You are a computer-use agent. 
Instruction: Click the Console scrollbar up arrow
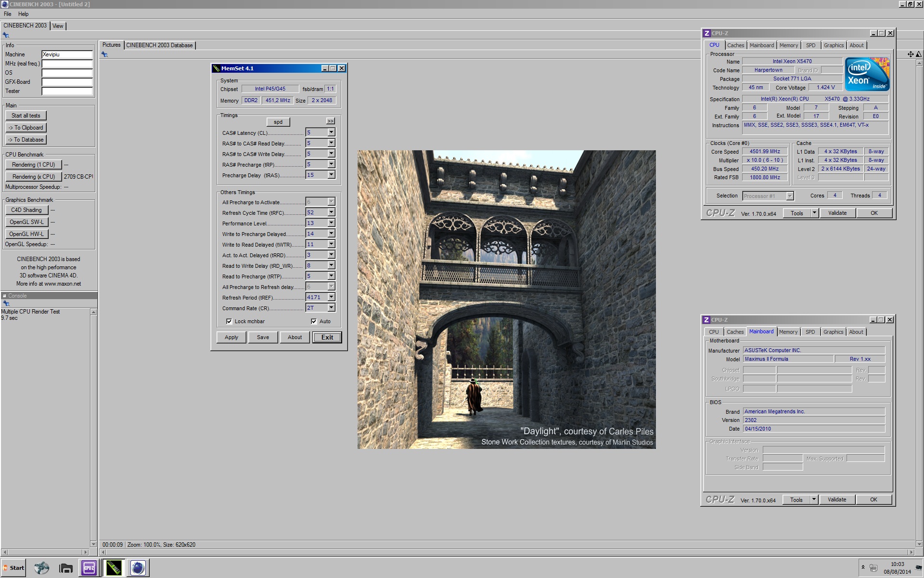[93, 312]
